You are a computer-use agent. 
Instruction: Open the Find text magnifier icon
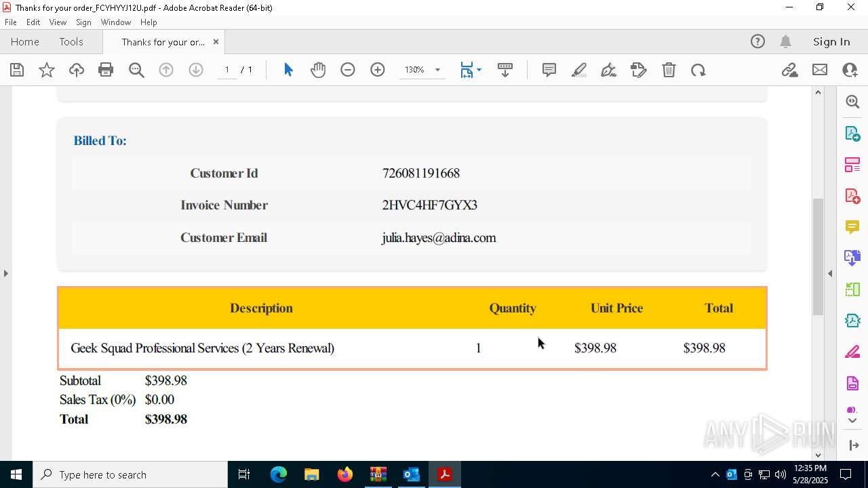click(x=136, y=70)
